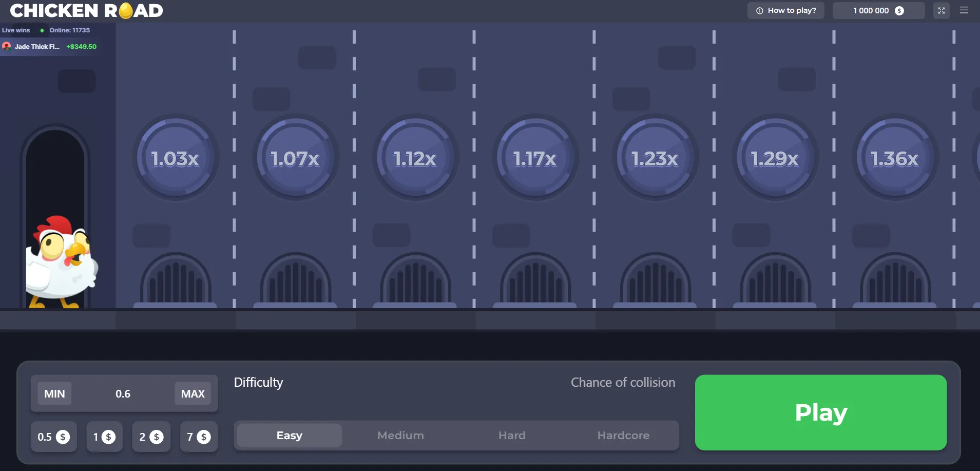
Task: Select the 0.5 quick bet chip
Action: tap(53, 437)
